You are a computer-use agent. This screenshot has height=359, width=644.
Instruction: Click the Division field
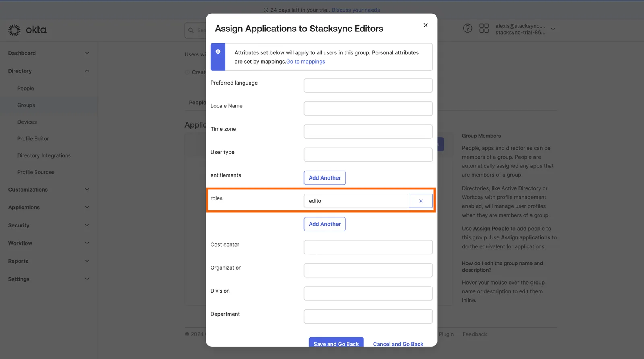point(368,293)
